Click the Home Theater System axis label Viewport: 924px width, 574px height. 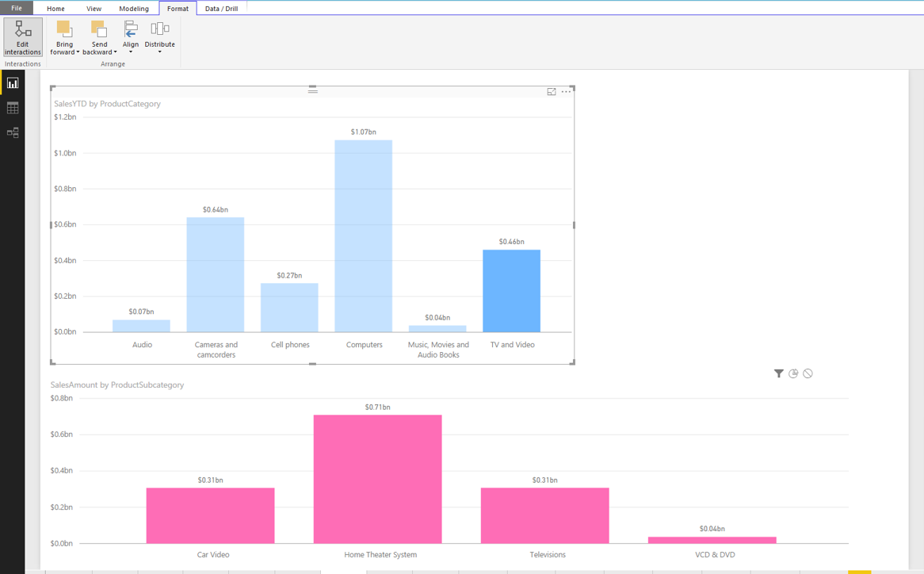pyautogui.click(x=380, y=554)
